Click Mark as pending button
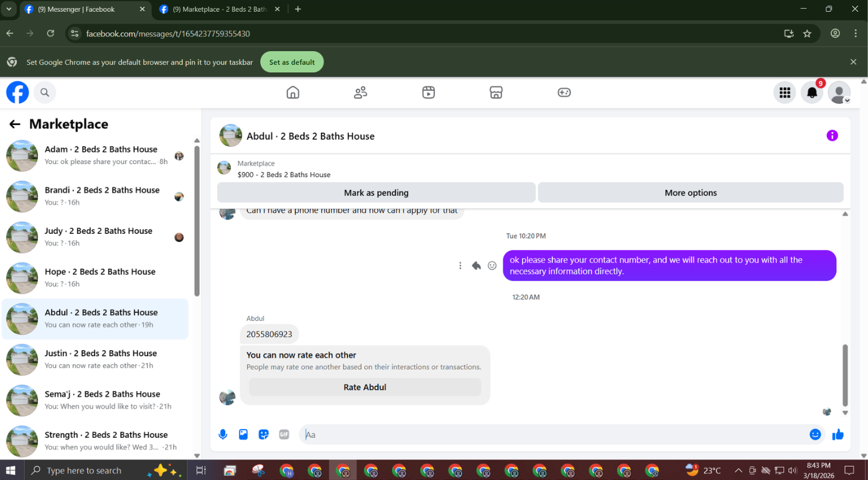Screen dimensions: 868x480 pyautogui.click(x=376, y=193)
